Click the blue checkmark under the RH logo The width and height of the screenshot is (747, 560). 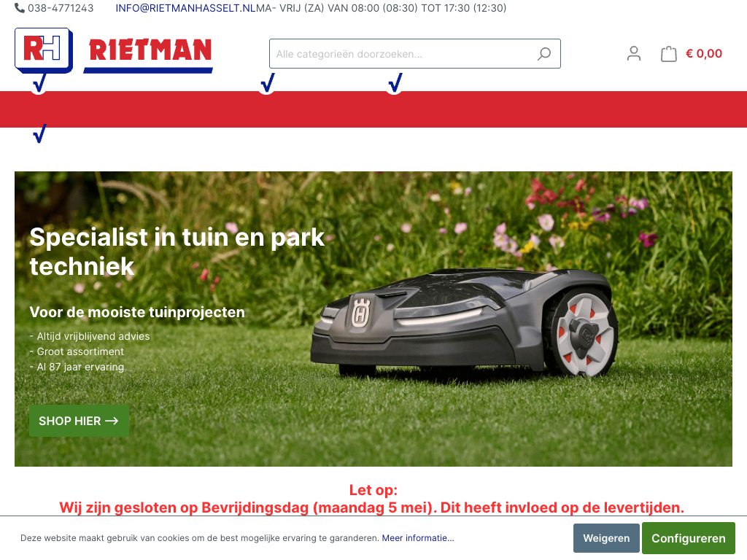coord(39,83)
